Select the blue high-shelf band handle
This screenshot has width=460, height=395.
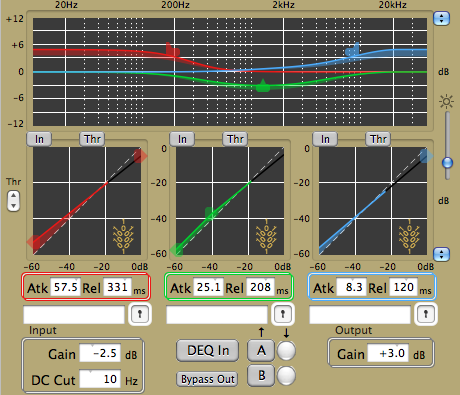(x=352, y=50)
